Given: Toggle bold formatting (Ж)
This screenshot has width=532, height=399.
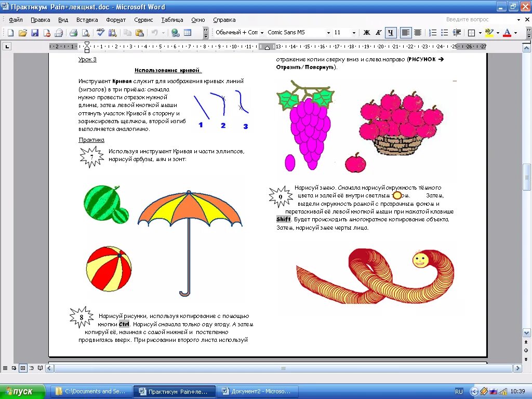Looking at the screenshot, I should [x=366, y=33].
